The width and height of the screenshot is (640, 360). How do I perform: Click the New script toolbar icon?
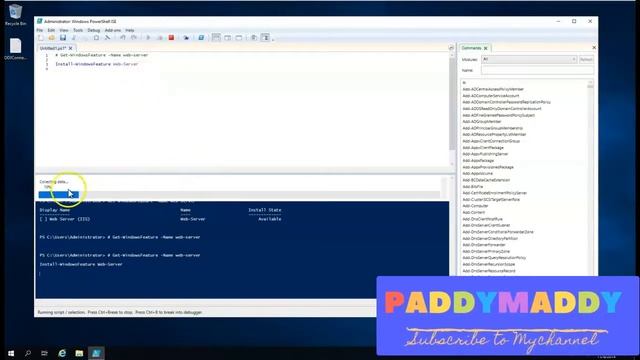click(x=41, y=38)
